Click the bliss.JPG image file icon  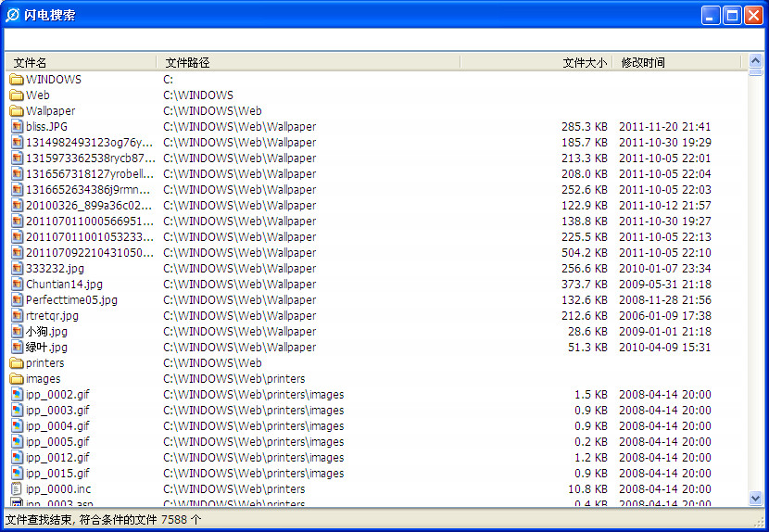[18, 127]
